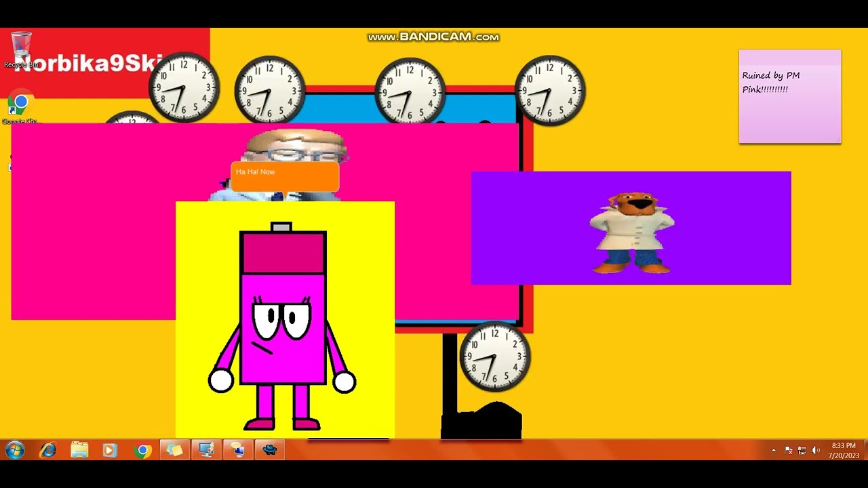The height and width of the screenshot is (488, 868).
Task: Click the network tray icon
Action: pos(802,451)
